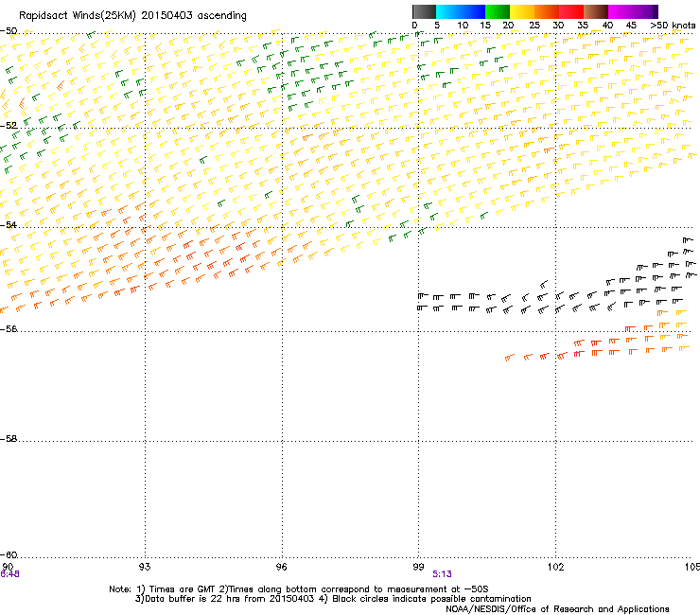Screen dimensions: 700x615
Task: Click the '99' longitude label
Action: pyautogui.click(x=418, y=567)
